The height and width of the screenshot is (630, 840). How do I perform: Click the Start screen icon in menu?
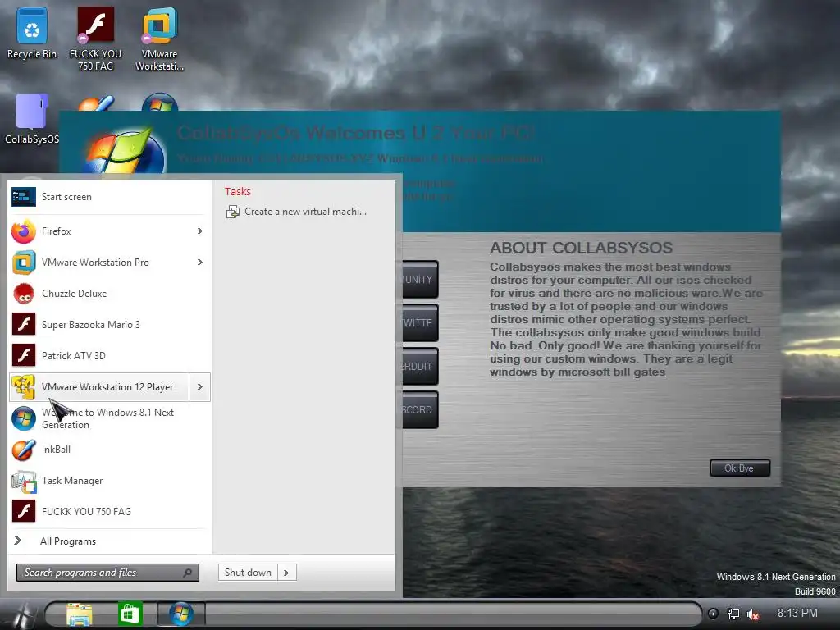tap(24, 197)
